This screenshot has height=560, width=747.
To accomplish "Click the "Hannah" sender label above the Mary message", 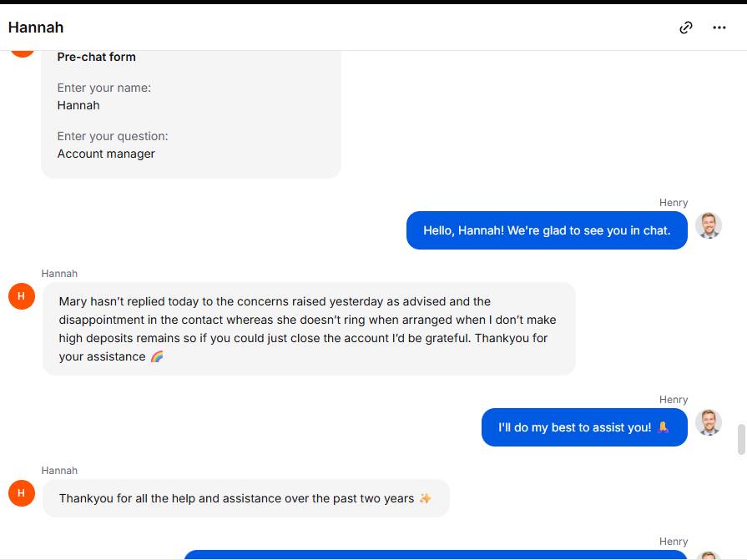I will click(x=59, y=273).
